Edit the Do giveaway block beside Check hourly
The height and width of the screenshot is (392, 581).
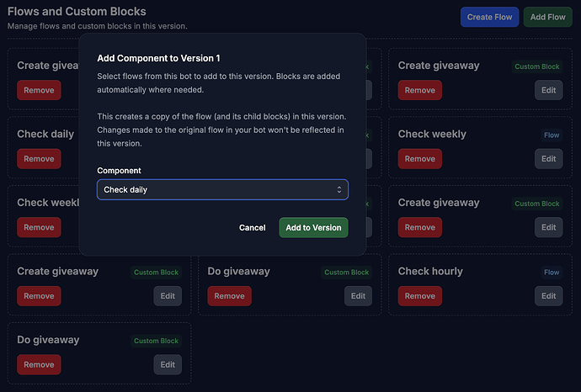pos(358,296)
